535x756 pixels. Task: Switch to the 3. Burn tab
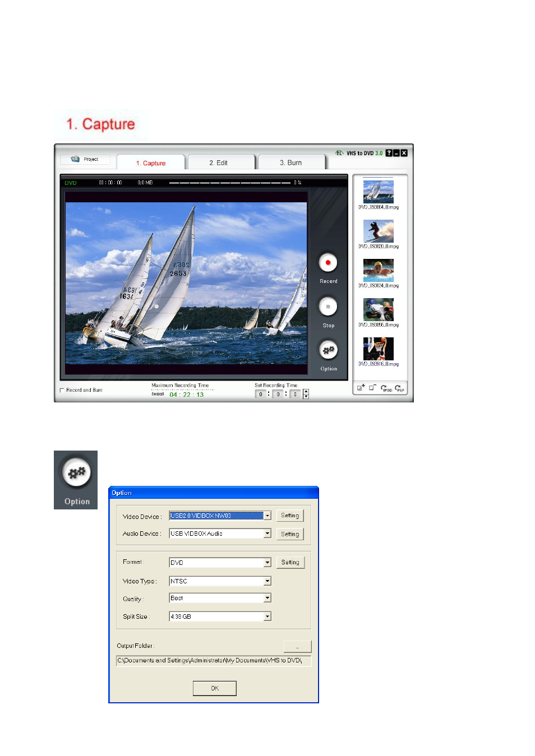pos(291,163)
